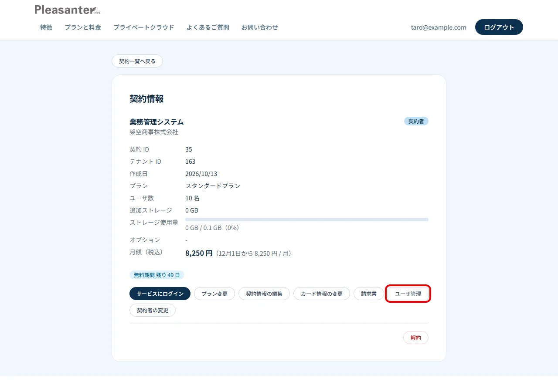
Task: Click contract ID value 35
Action: (x=189, y=149)
